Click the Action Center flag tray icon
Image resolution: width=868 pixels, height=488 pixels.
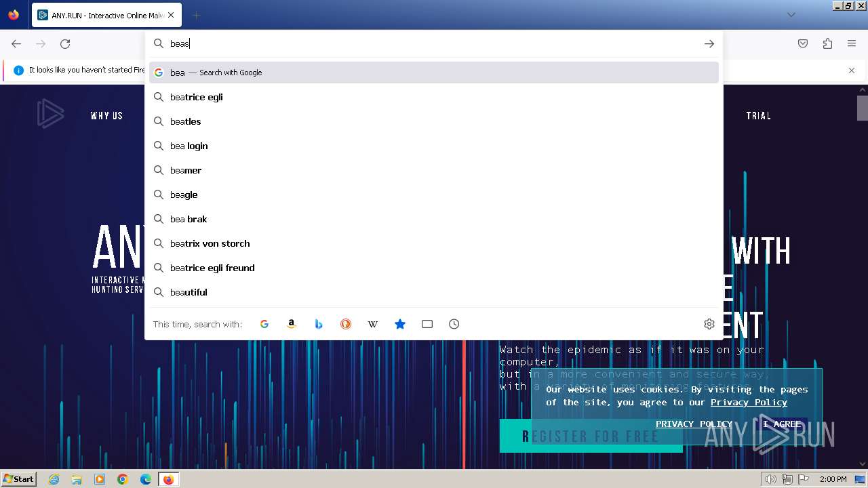pyautogui.click(x=804, y=479)
